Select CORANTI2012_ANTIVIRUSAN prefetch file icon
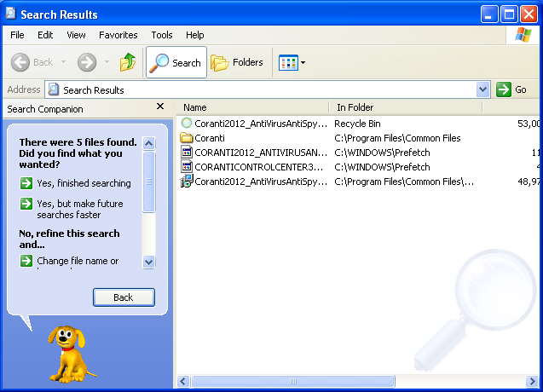 click(x=187, y=153)
